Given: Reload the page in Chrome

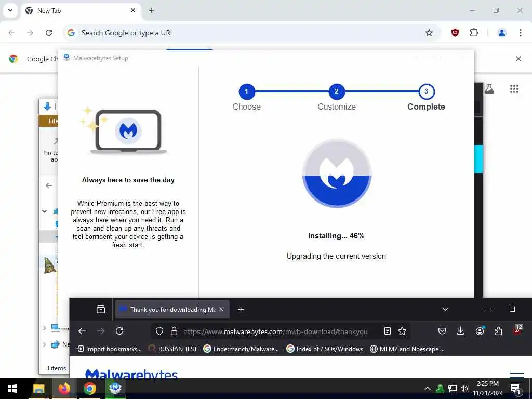Looking at the screenshot, I should click(49, 33).
